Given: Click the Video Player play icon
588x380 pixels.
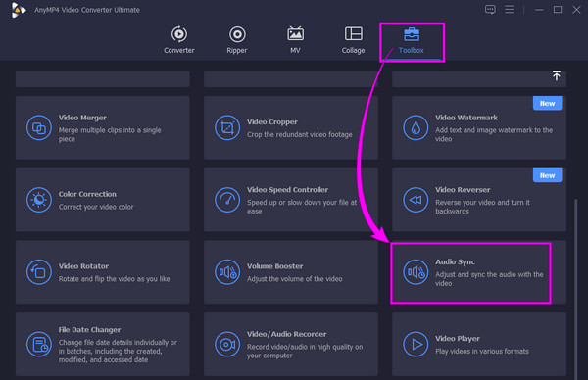Looking at the screenshot, I should [416, 344].
